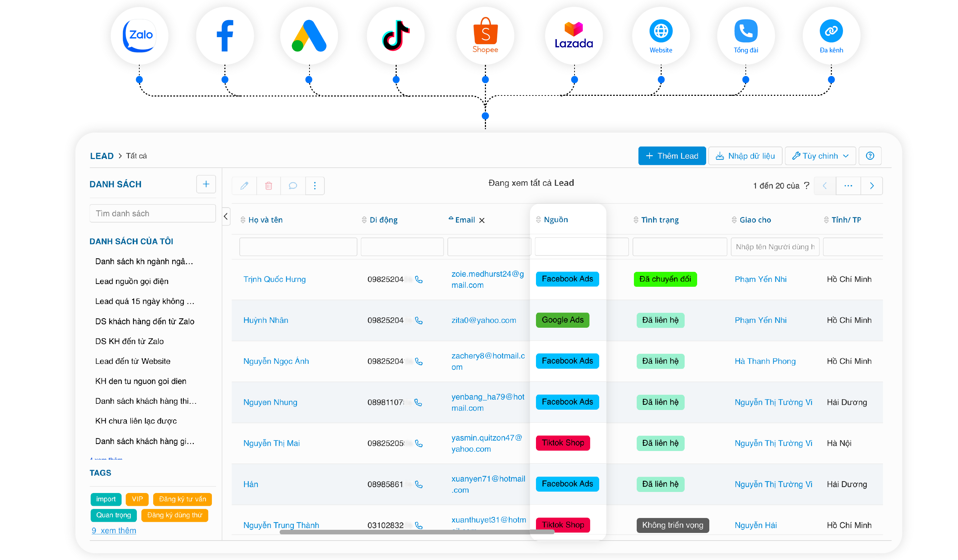Filter by the VIP tag
Image resolution: width=958 pixels, height=560 pixels.
point(137,499)
